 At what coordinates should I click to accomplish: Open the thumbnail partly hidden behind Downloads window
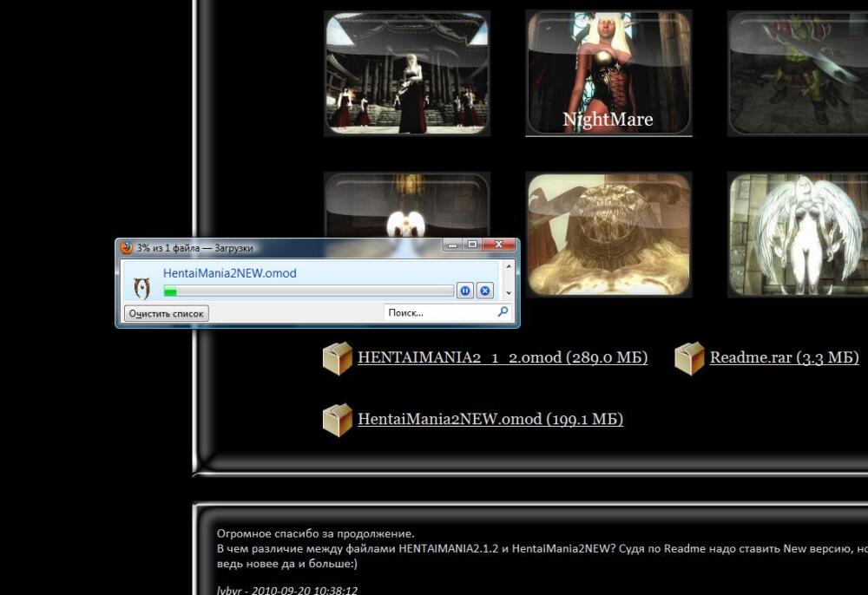407,206
